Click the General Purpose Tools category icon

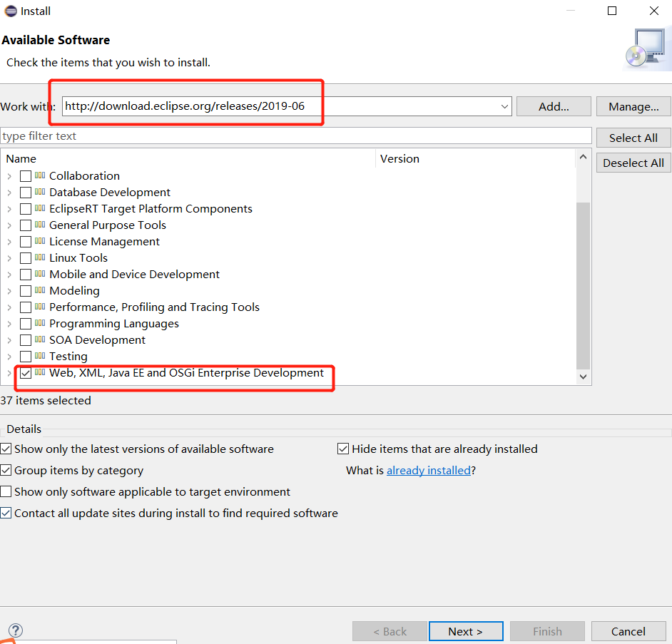[x=40, y=224]
